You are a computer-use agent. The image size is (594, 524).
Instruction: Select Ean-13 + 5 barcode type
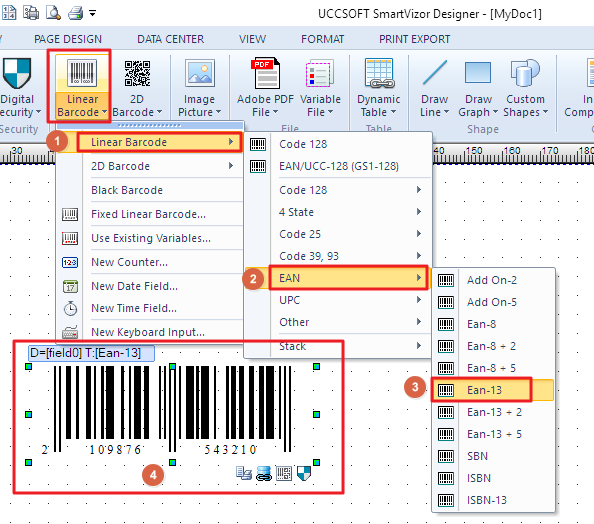[x=493, y=434]
